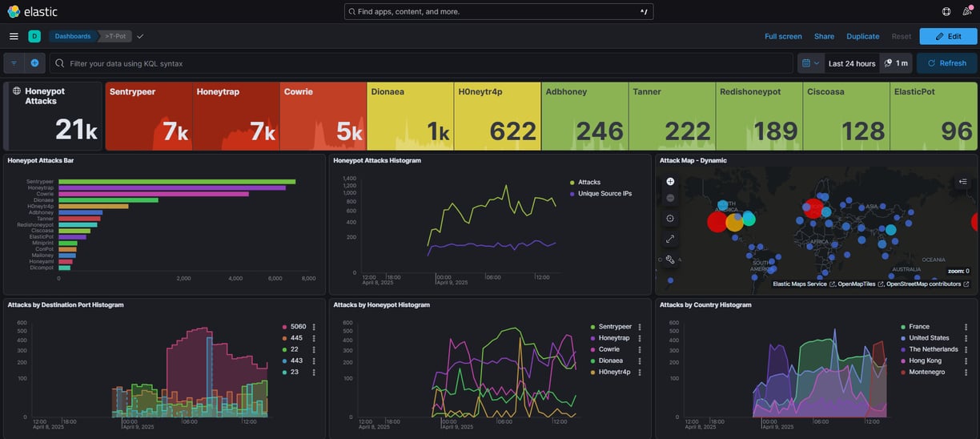Go to Dashboards breadcrumb
This screenshot has width=980, height=439.
pyautogui.click(x=72, y=36)
